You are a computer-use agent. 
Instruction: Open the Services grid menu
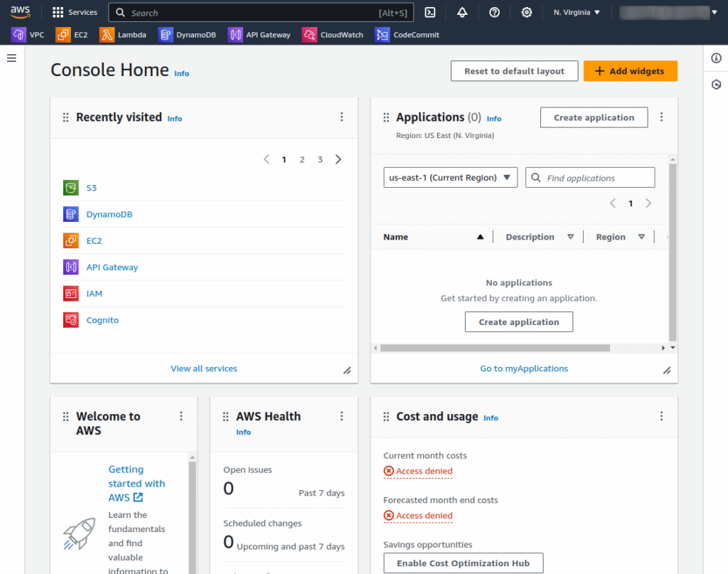pos(75,12)
